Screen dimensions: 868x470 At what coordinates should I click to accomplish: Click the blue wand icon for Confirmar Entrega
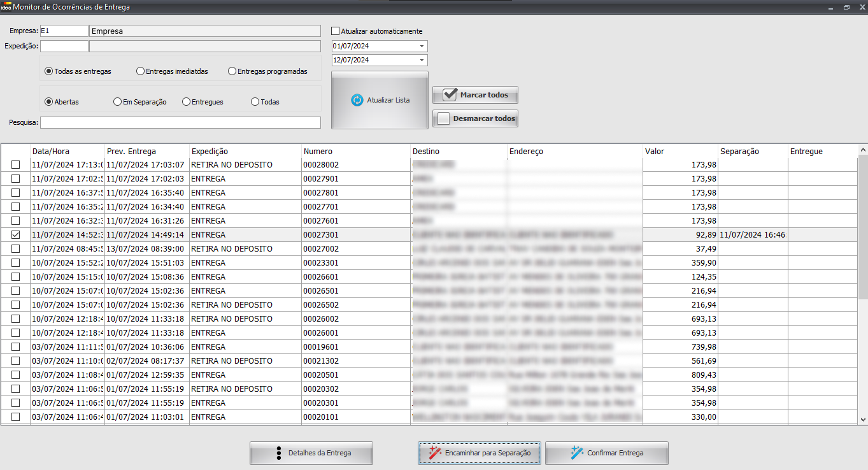click(577, 453)
